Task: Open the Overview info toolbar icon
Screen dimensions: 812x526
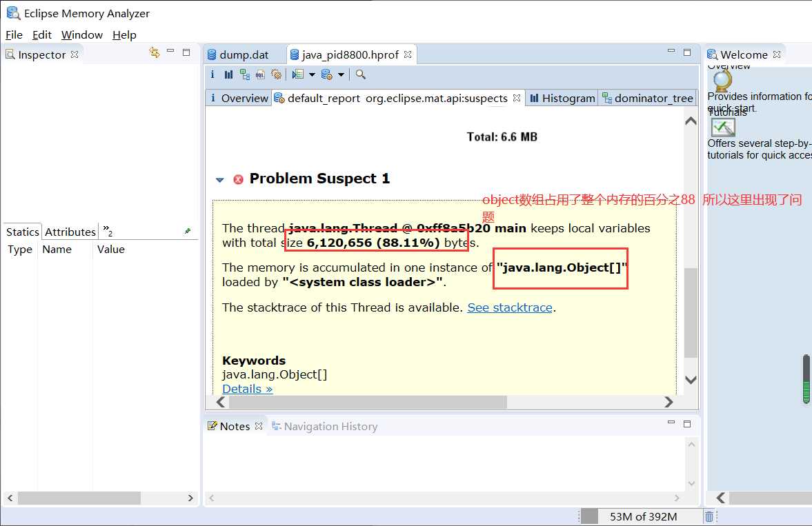Action: 212,74
